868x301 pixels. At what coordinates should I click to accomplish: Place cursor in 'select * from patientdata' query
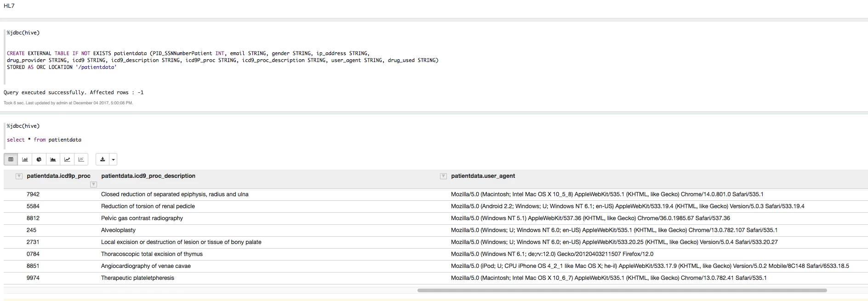(44, 140)
